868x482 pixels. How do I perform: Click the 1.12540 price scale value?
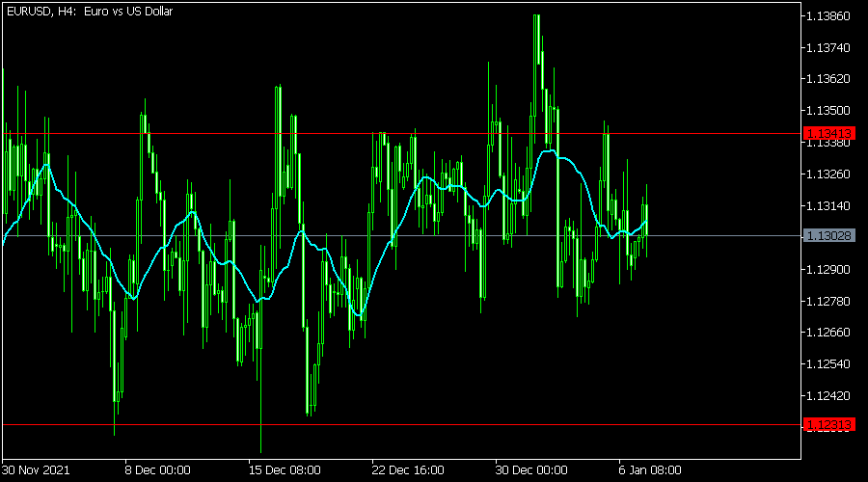(828, 364)
